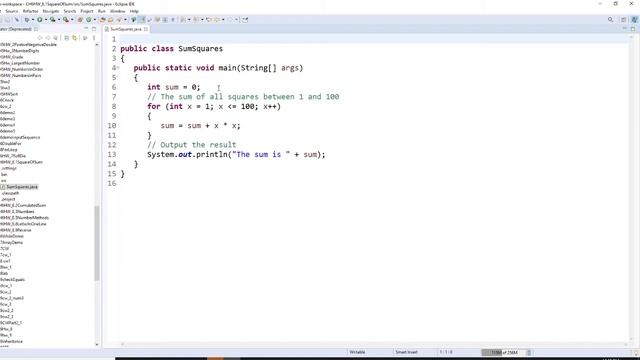The image size is (640, 360).
Task: Open the Run menu
Action: 101,11
